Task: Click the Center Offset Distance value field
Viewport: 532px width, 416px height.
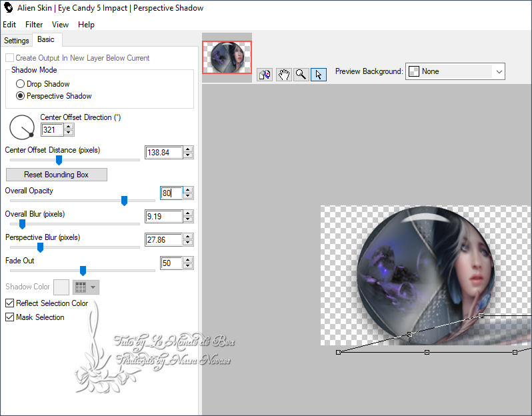Action: pyautogui.click(x=164, y=153)
